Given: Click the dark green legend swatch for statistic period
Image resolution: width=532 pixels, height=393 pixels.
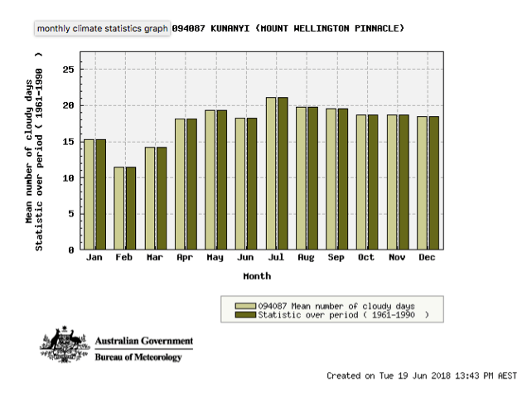Looking at the screenshot, I should tap(245, 315).
